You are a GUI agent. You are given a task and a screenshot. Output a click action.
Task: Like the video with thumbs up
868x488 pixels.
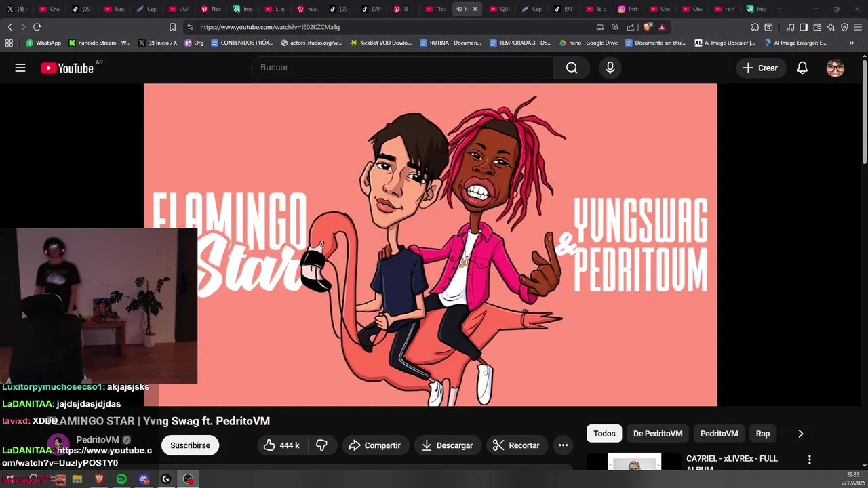(283, 445)
